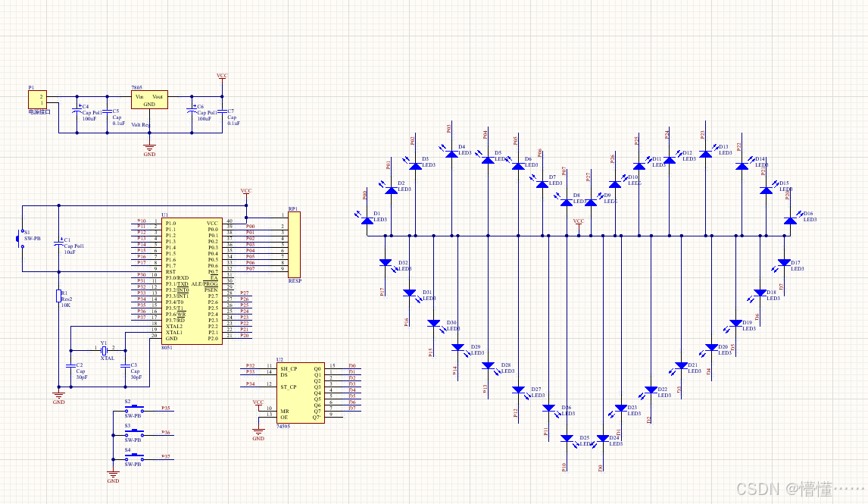The image size is (868, 504).
Task: Select the 7805 voltage regulator block
Action: (x=149, y=100)
